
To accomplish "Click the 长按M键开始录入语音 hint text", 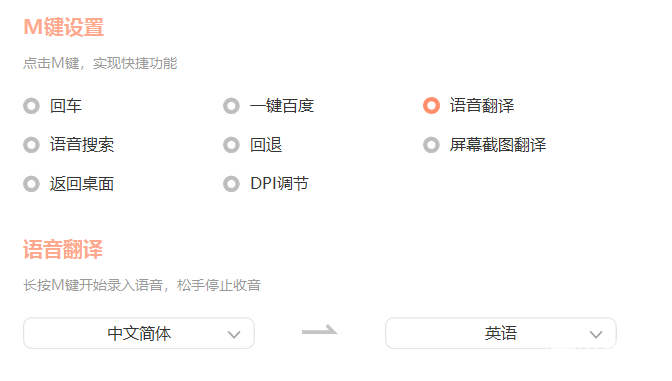I will (x=93, y=285).
